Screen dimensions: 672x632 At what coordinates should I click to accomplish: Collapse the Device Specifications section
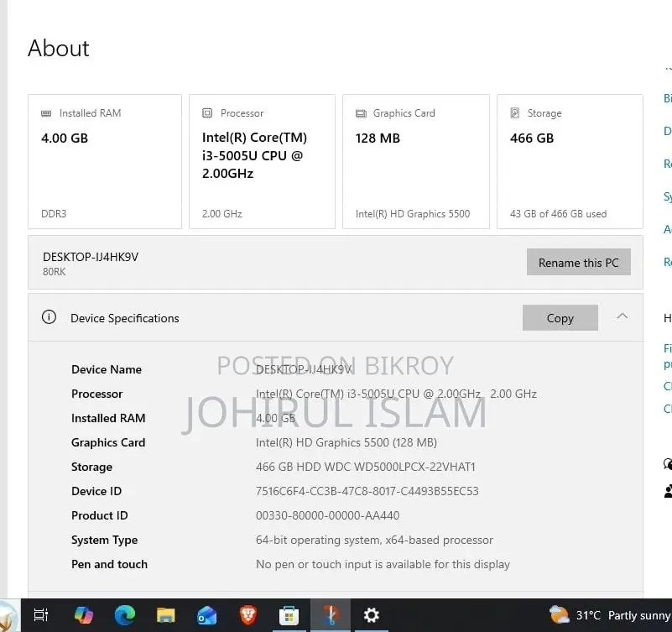click(x=623, y=316)
